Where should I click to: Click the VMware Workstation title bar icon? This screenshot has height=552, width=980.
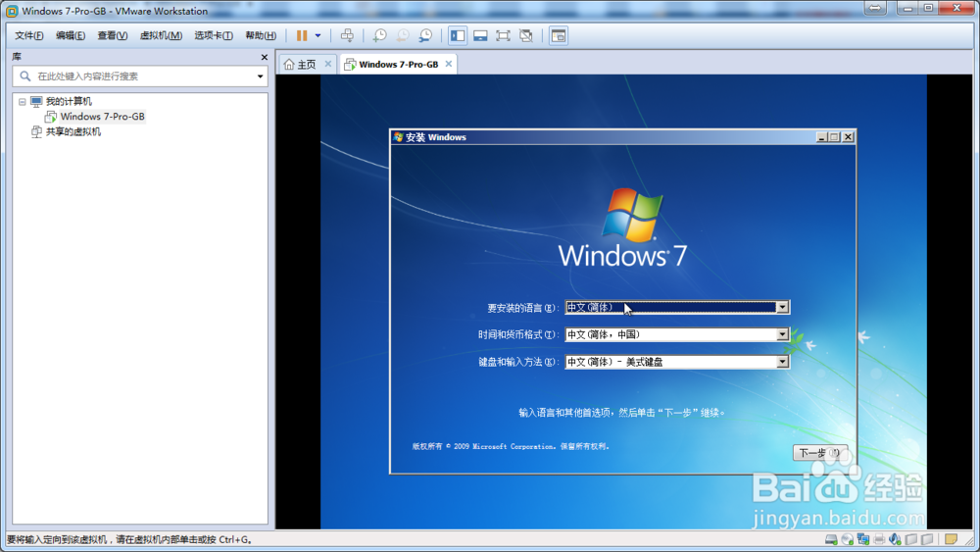coord(11,11)
